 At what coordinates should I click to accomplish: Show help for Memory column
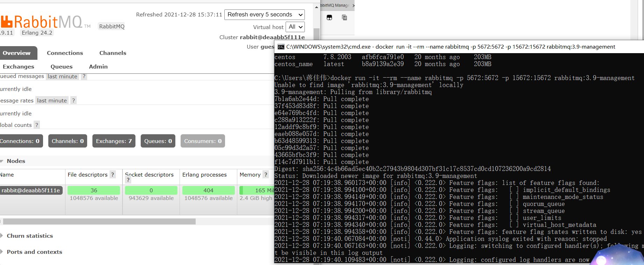pyautogui.click(x=266, y=174)
